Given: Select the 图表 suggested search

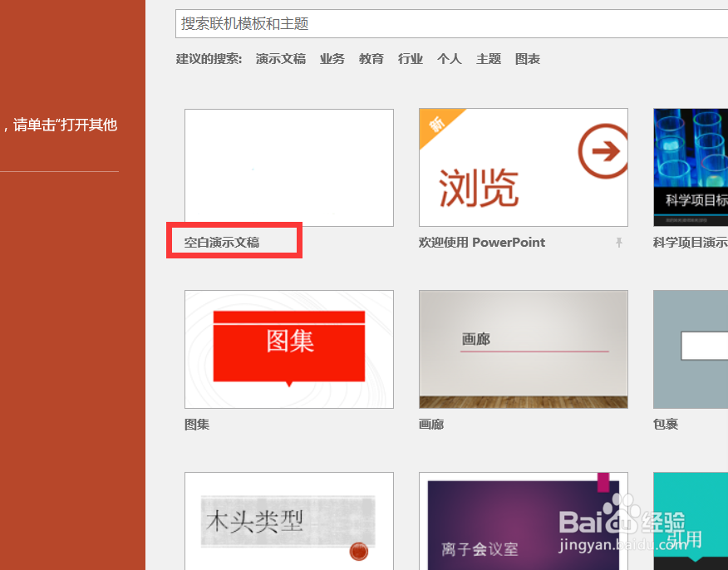Looking at the screenshot, I should tap(528, 59).
